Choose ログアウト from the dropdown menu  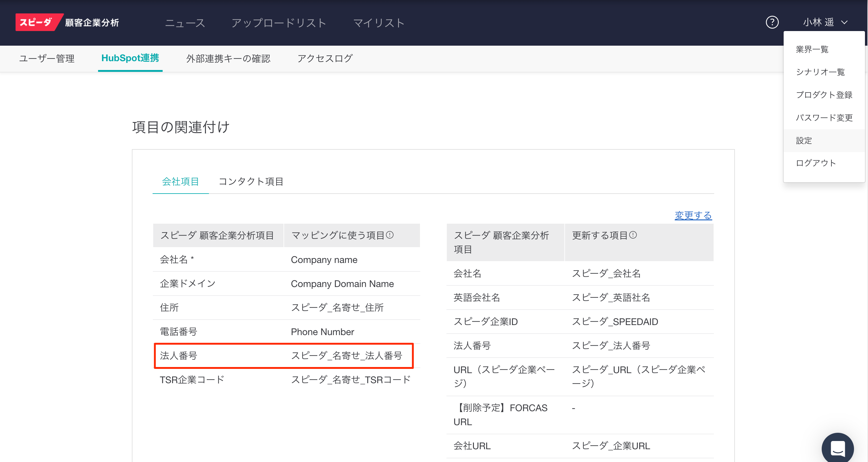[x=816, y=163]
